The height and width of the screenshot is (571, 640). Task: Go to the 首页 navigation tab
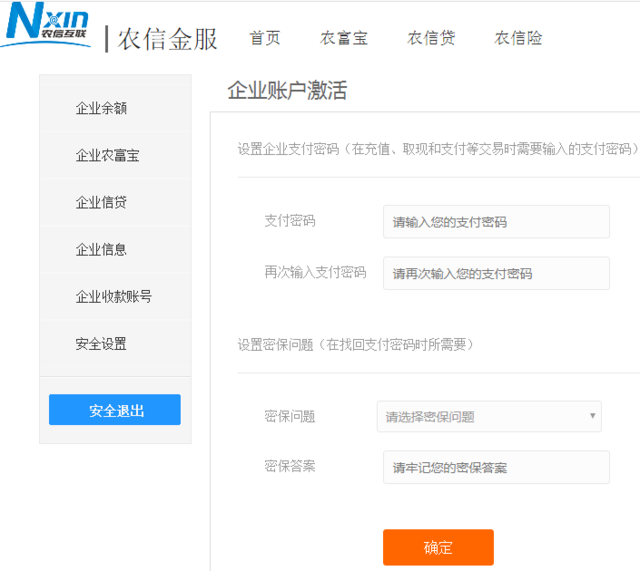tap(265, 39)
